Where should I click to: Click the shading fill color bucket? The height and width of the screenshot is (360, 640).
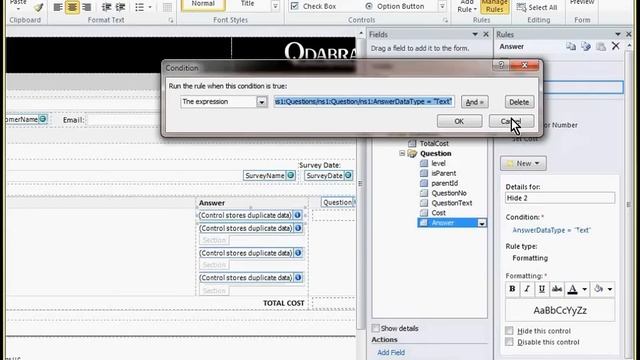click(599, 289)
